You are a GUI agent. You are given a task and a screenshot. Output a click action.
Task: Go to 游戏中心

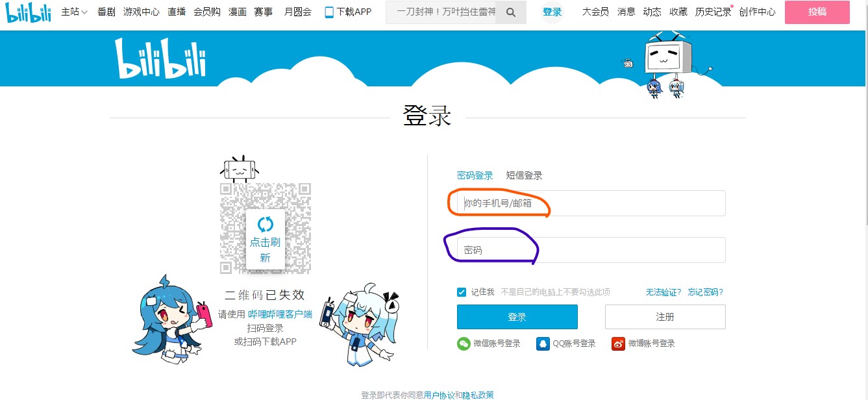tap(142, 12)
